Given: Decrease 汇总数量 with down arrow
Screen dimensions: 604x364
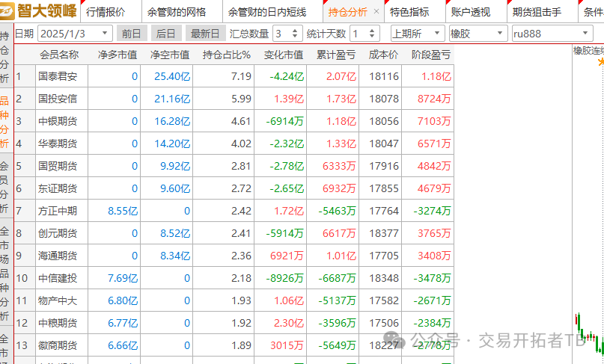Looking at the screenshot, I should [x=295, y=37].
